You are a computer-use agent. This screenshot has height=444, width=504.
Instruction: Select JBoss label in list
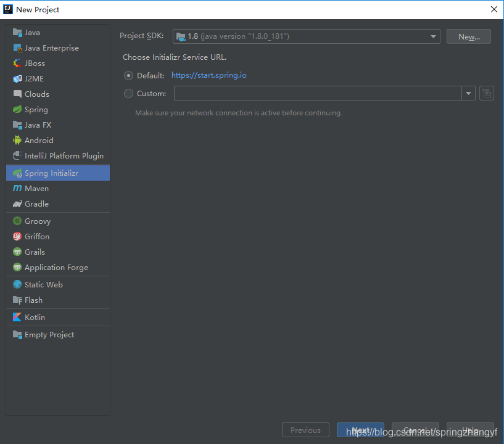click(35, 64)
